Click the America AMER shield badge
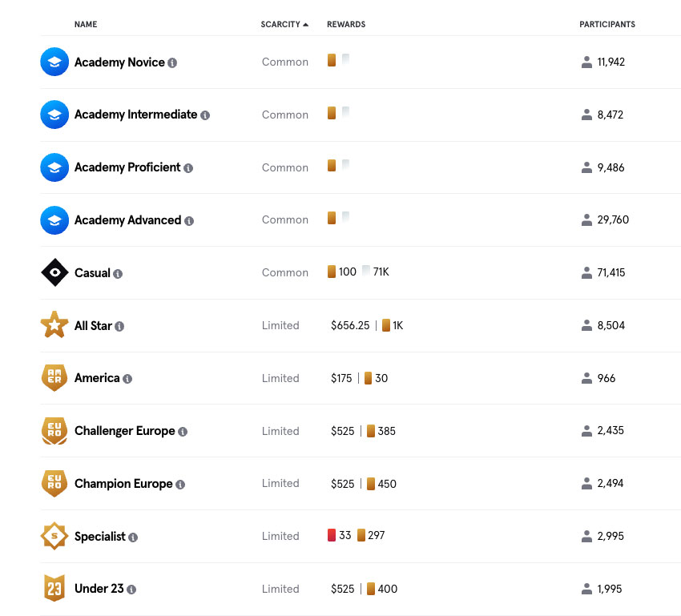Image resolution: width=681 pixels, height=616 pixels. coord(54,377)
